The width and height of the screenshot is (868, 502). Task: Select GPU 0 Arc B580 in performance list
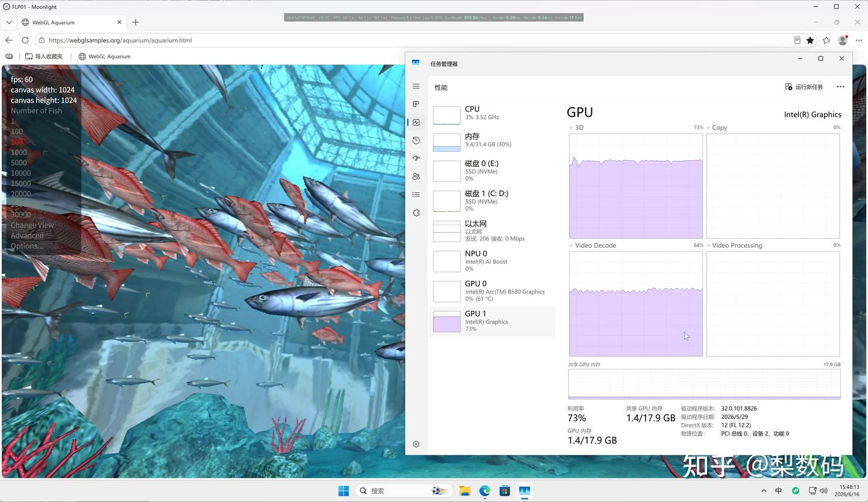pyautogui.click(x=492, y=291)
